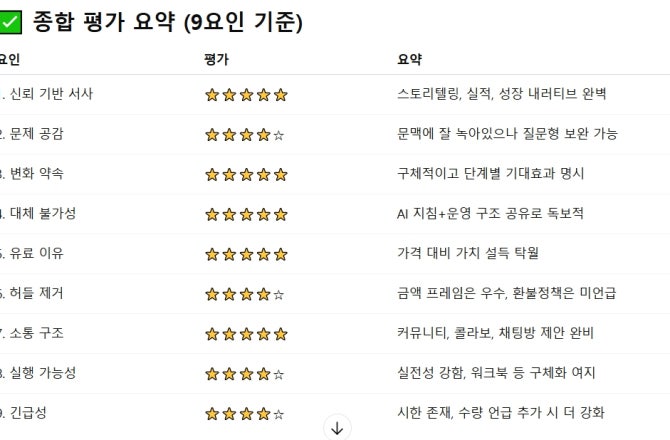This screenshot has width=670, height=440.
Task: Click the star rating in 문제 공감 row
Action: point(245,135)
